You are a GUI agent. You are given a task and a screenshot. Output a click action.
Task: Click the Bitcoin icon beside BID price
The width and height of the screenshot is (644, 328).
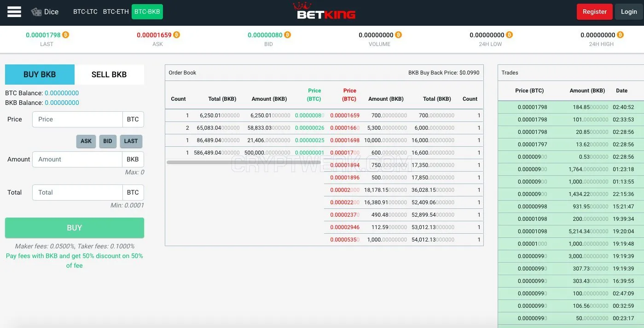point(288,35)
